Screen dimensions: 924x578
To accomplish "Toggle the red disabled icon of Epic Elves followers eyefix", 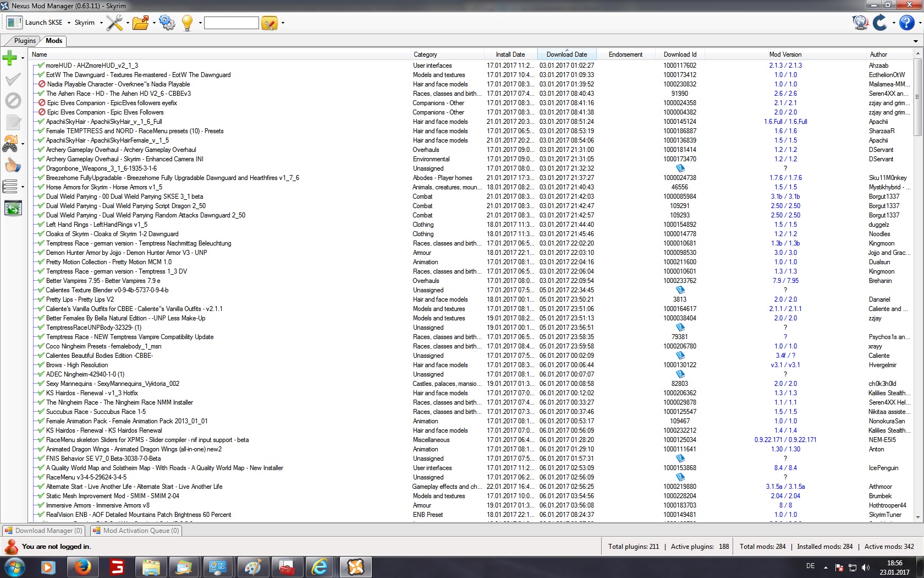I will (x=42, y=103).
